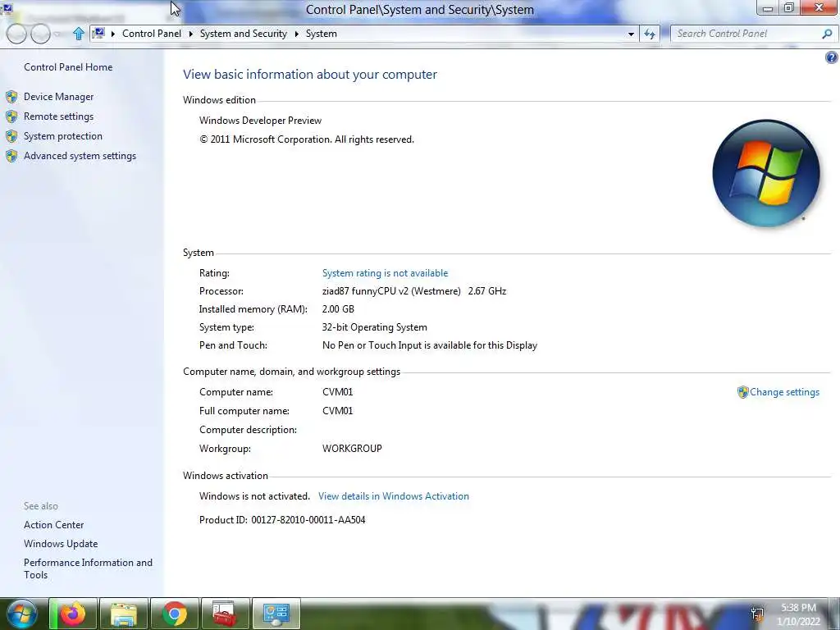Click the search magnifier icon

tap(827, 34)
